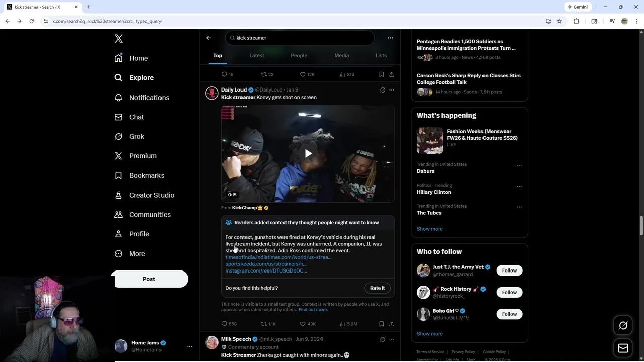Screen dimensions: 644x362
Task: Click the Find out more link
Action: click(313, 310)
